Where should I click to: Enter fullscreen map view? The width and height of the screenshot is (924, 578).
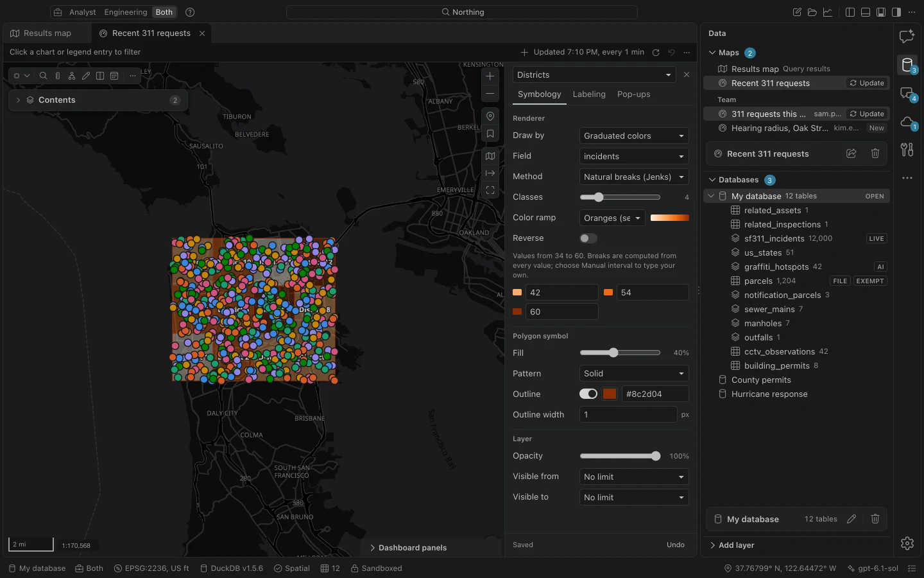pos(490,190)
